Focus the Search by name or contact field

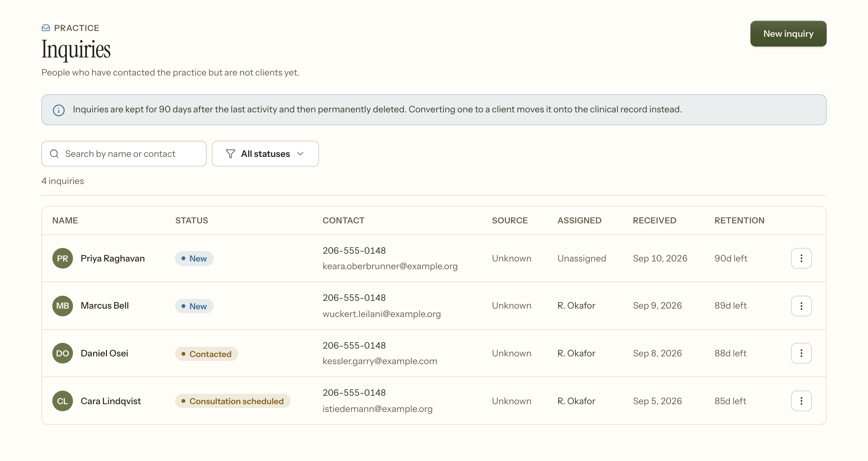[124, 154]
